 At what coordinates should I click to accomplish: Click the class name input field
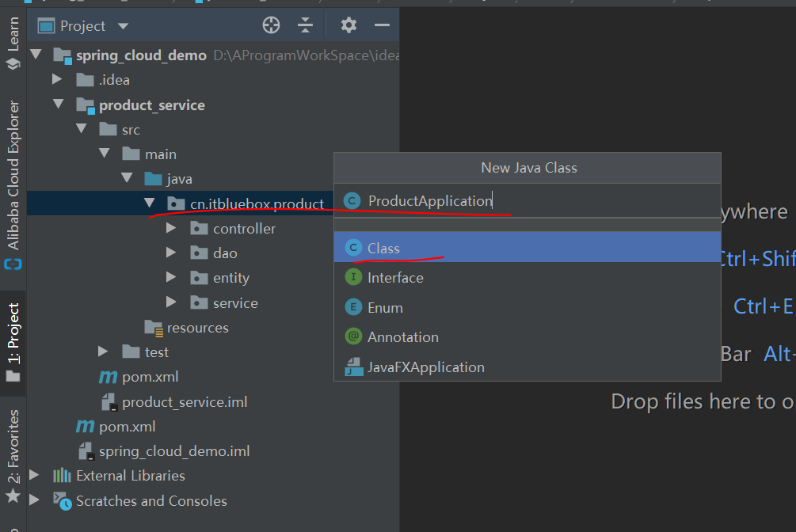point(539,201)
